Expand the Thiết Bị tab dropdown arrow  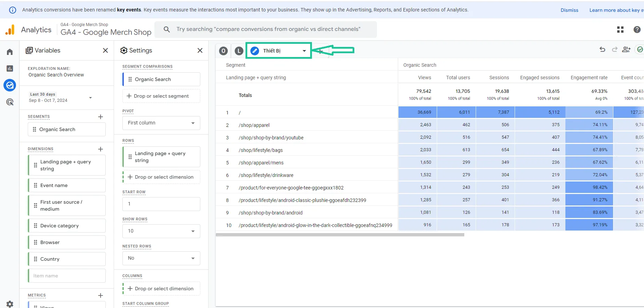(304, 51)
